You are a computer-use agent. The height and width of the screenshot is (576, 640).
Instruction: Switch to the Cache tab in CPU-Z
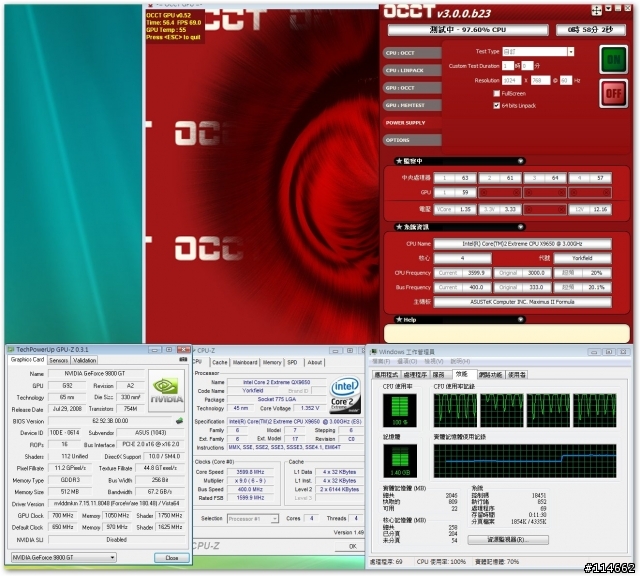tap(220, 363)
